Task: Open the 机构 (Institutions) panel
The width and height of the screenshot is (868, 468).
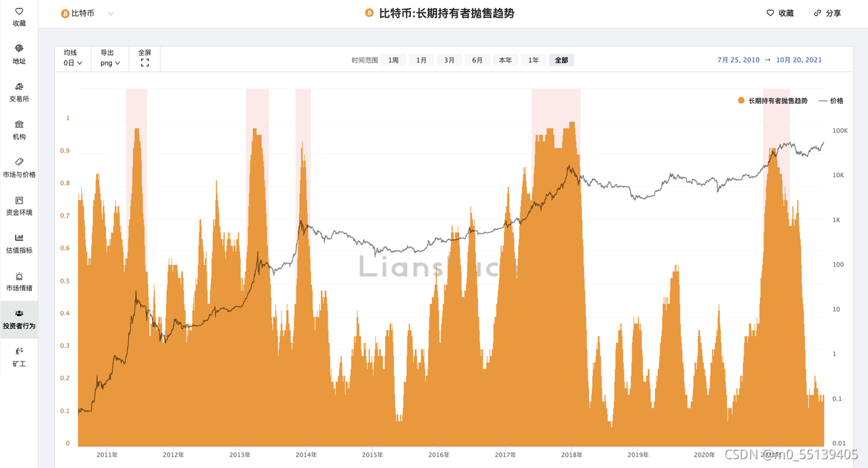Action: tap(19, 130)
